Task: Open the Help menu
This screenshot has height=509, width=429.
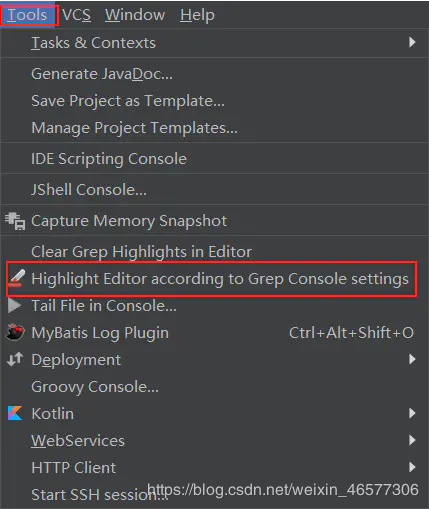Action: click(x=197, y=15)
